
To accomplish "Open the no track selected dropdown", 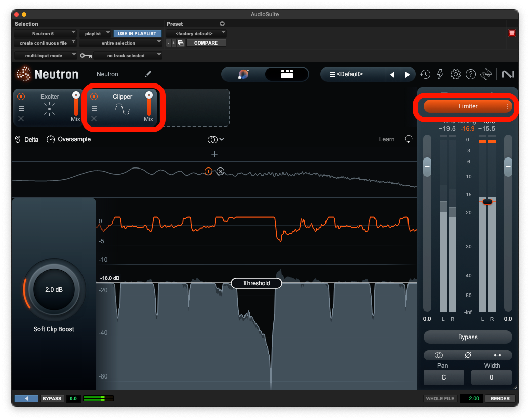I will [128, 56].
